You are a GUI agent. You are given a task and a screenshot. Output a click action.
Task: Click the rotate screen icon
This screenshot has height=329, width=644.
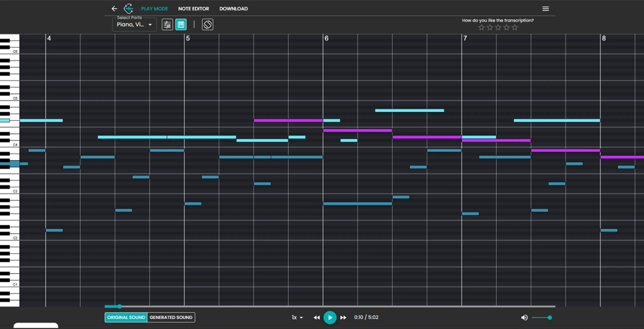(208, 24)
